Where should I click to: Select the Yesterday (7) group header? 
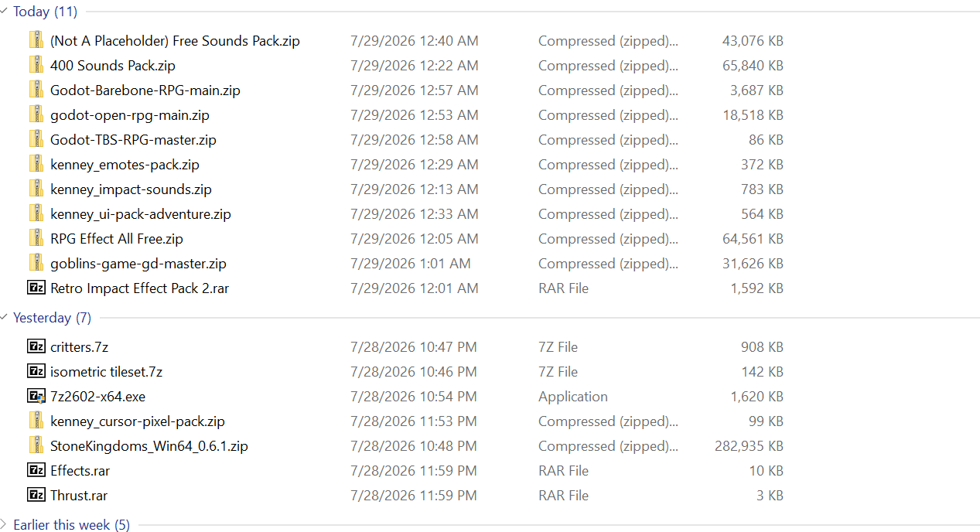(52, 318)
